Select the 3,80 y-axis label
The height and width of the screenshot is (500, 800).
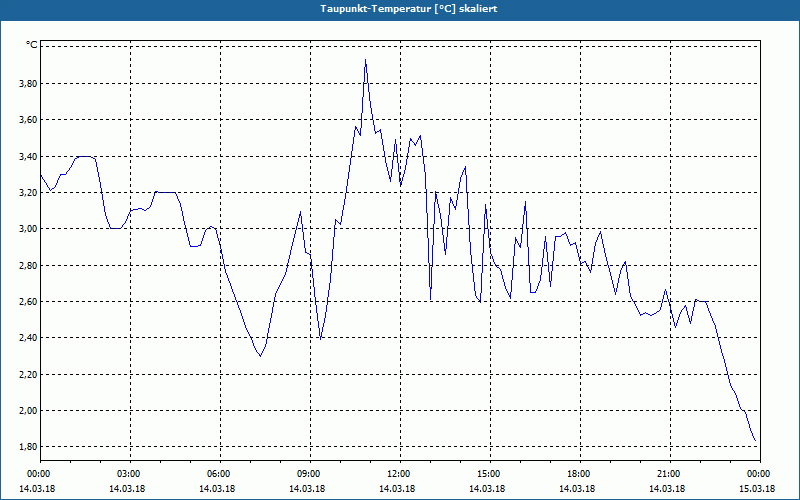[x=28, y=83]
